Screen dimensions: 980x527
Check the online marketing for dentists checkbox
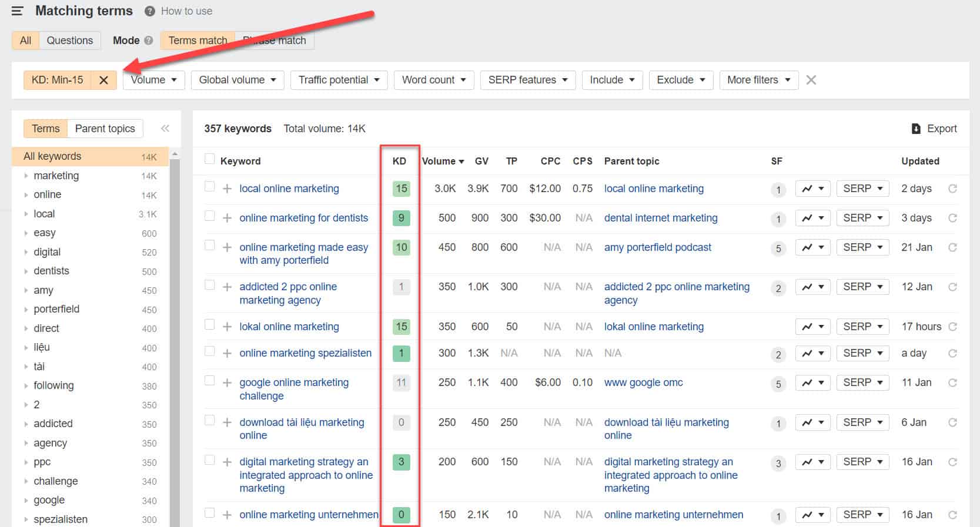(209, 216)
